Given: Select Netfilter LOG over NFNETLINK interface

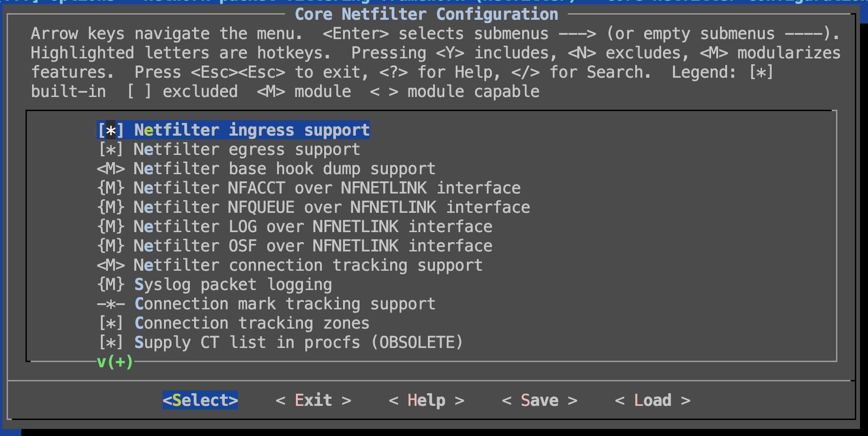Looking at the screenshot, I should 313,227.
